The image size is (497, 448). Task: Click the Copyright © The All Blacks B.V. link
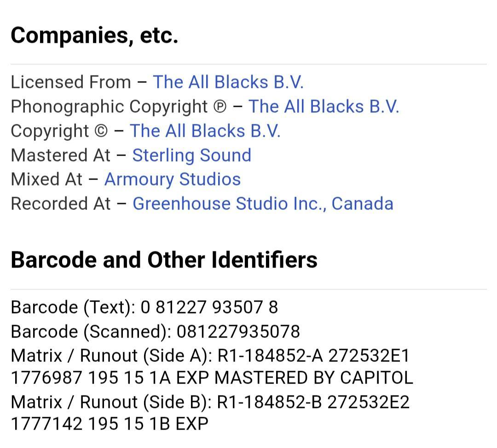[205, 131]
